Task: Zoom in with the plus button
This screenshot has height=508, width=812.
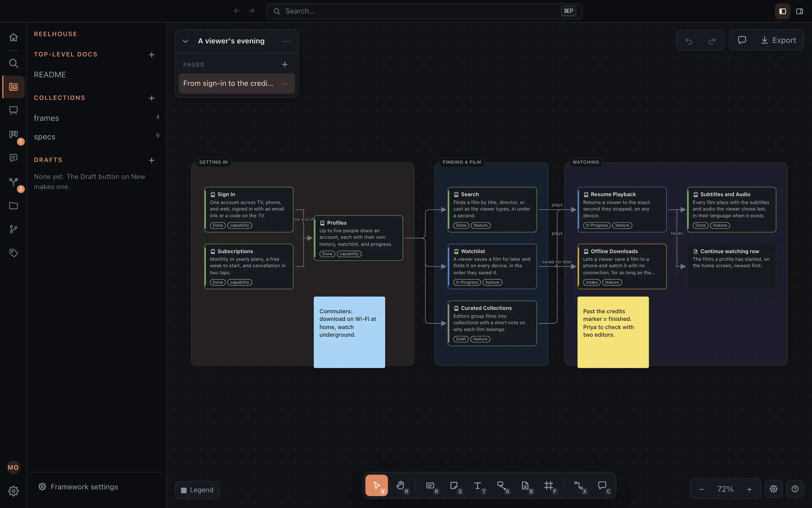Action: point(749,489)
